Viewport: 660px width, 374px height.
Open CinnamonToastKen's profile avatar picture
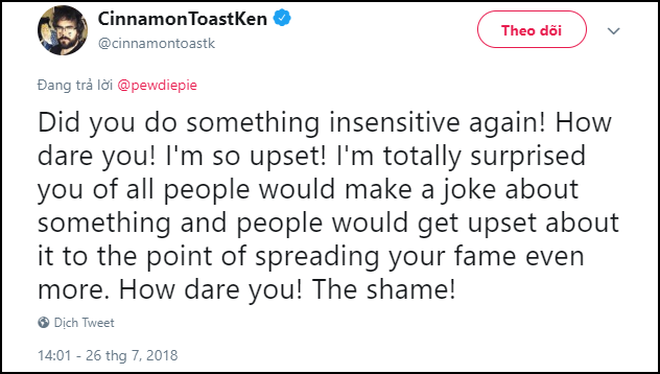click(x=63, y=30)
